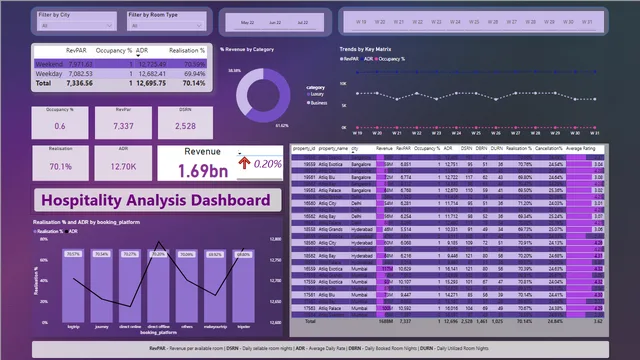Image resolution: width=640 pixels, height=360 pixels.
Task: Click the Hospitality Analysis Dashboard title
Action: (156, 200)
